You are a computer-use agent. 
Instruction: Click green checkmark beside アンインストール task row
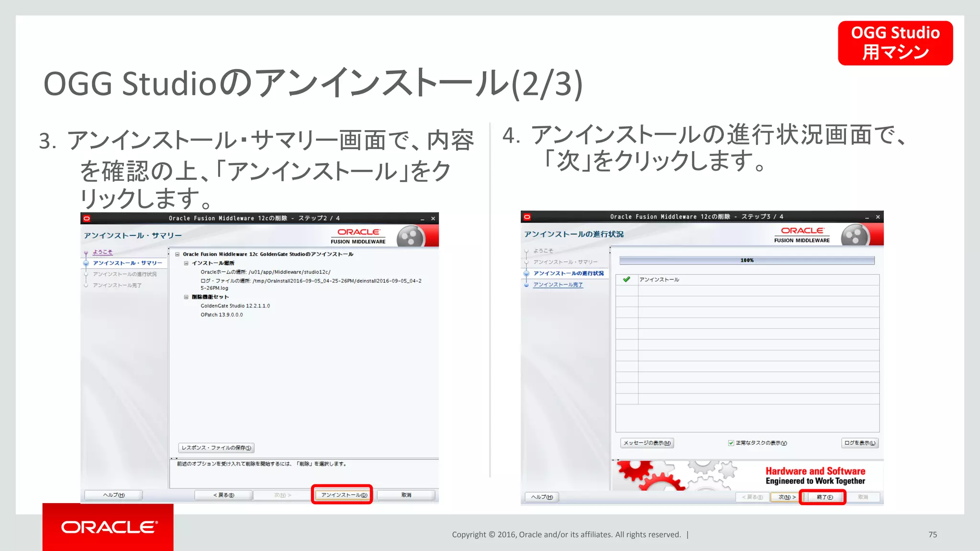coord(626,279)
